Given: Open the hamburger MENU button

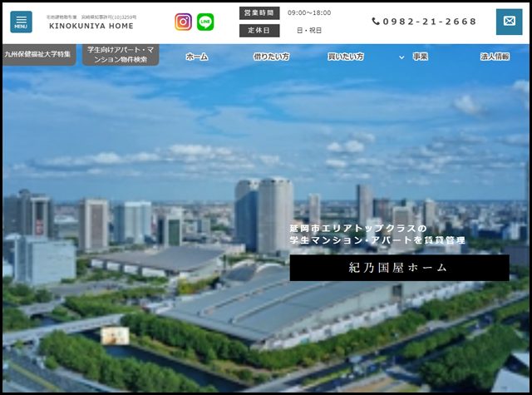Looking at the screenshot, I should pos(21,22).
